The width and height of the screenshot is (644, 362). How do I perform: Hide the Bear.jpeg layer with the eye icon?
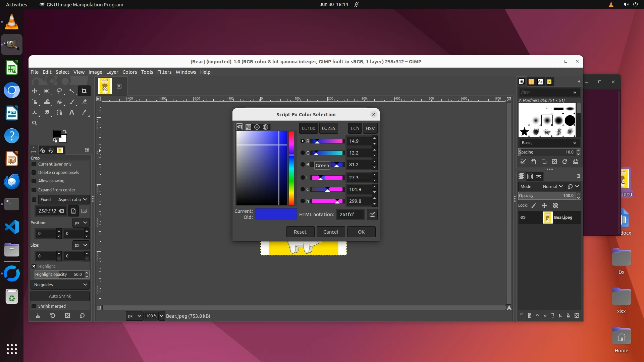(x=523, y=218)
